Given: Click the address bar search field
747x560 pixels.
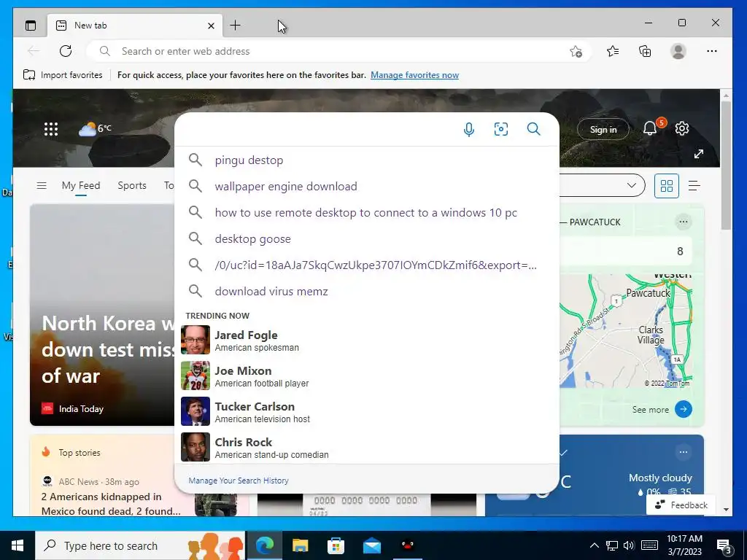Looking at the screenshot, I should coord(338,51).
